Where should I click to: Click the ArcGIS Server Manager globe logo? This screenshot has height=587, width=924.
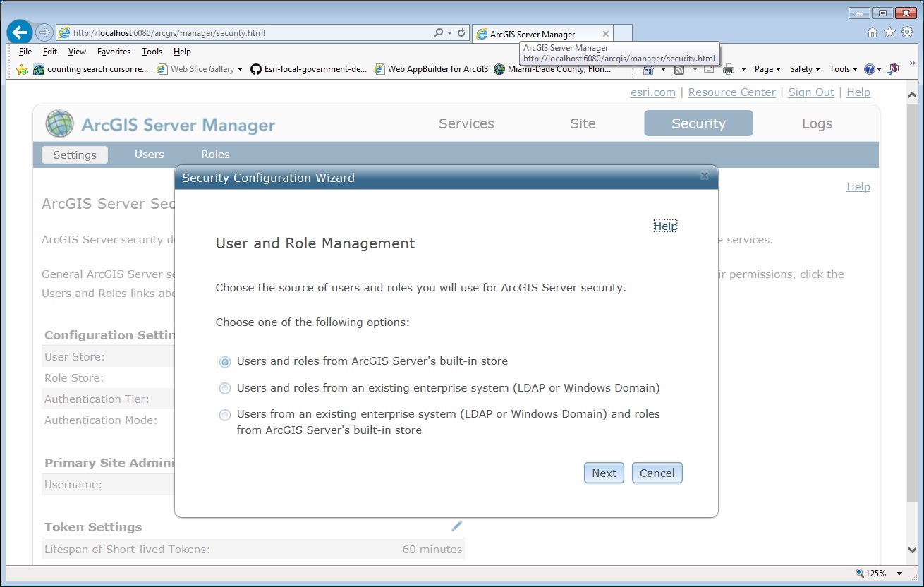pos(59,123)
